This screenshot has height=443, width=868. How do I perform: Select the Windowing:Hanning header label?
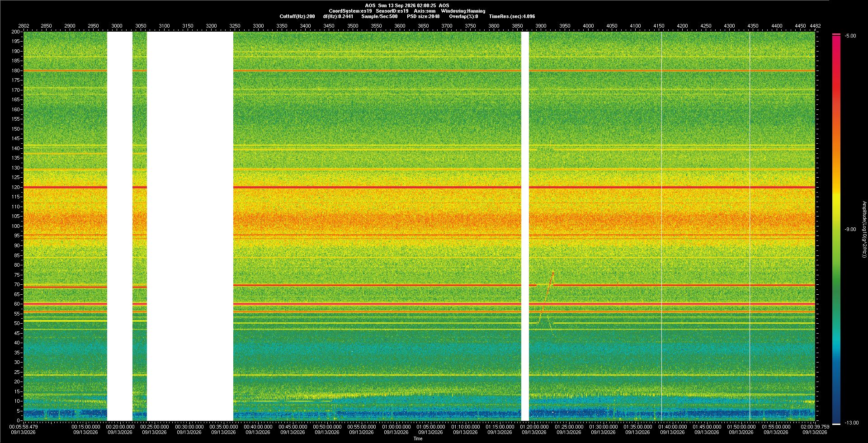click(463, 11)
